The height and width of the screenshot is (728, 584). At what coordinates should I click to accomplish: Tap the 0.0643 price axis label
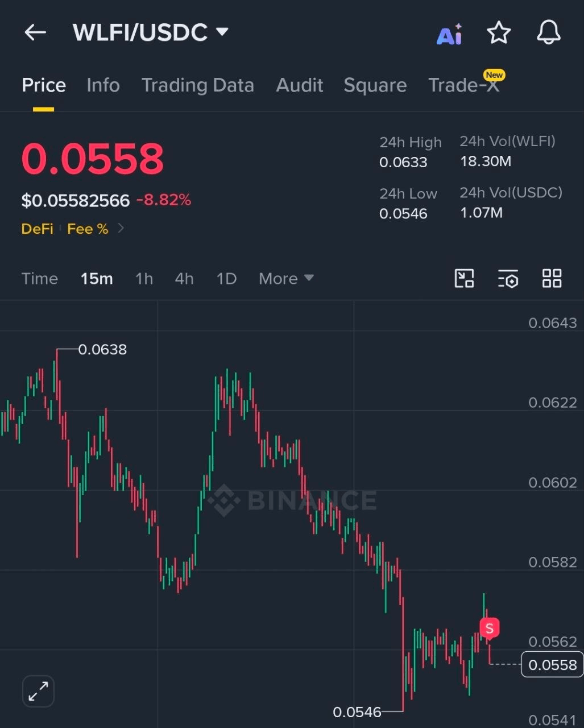[x=553, y=323]
